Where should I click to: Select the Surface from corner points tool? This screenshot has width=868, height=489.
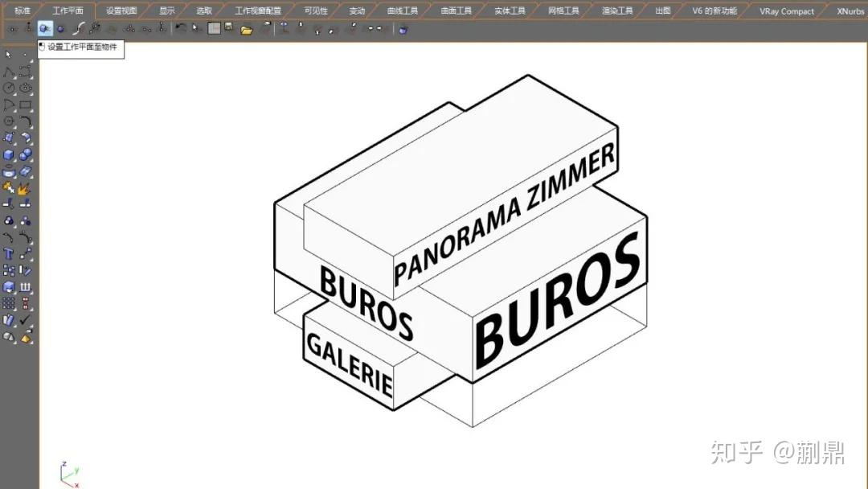pos(9,138)
